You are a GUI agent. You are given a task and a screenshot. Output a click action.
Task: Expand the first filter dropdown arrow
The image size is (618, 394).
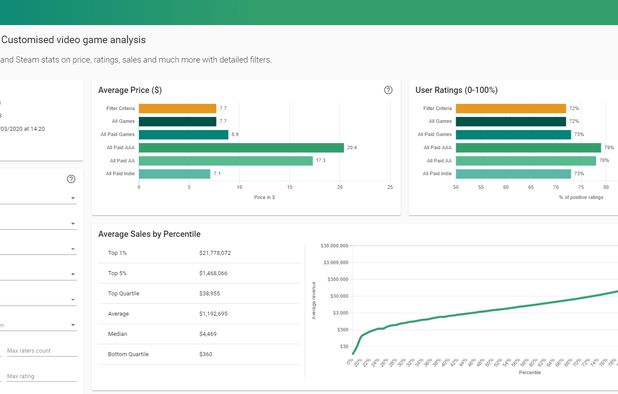click(73, 198)
